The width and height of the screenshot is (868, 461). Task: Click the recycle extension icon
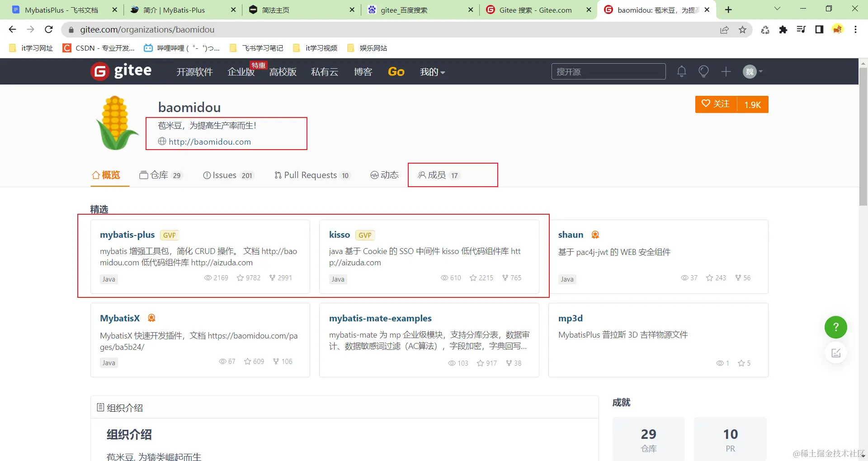click(765, 30)
